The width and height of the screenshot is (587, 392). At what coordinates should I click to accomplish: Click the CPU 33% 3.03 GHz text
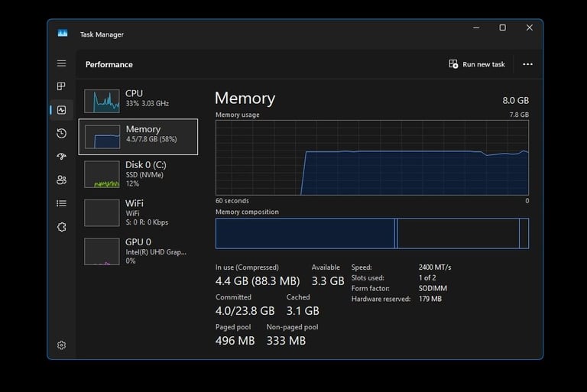click(x=147, y=103)
